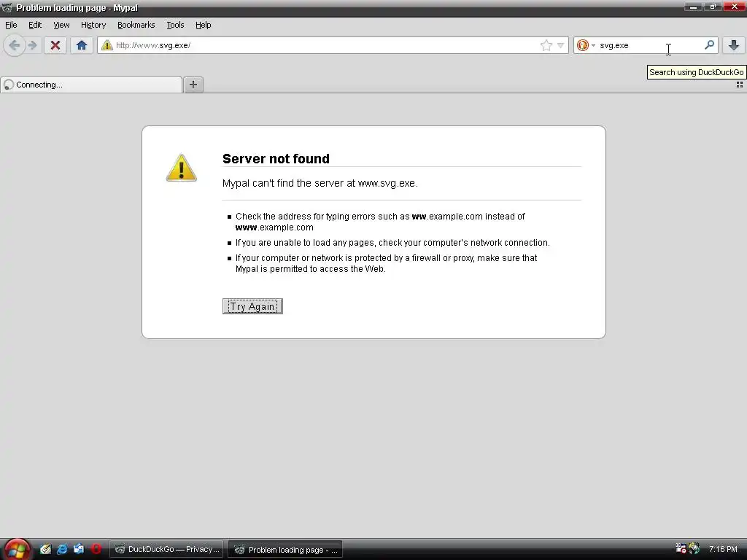The width and height of the screenshot is (747, 560).
Task: Go forward one page
Action: 32,46
